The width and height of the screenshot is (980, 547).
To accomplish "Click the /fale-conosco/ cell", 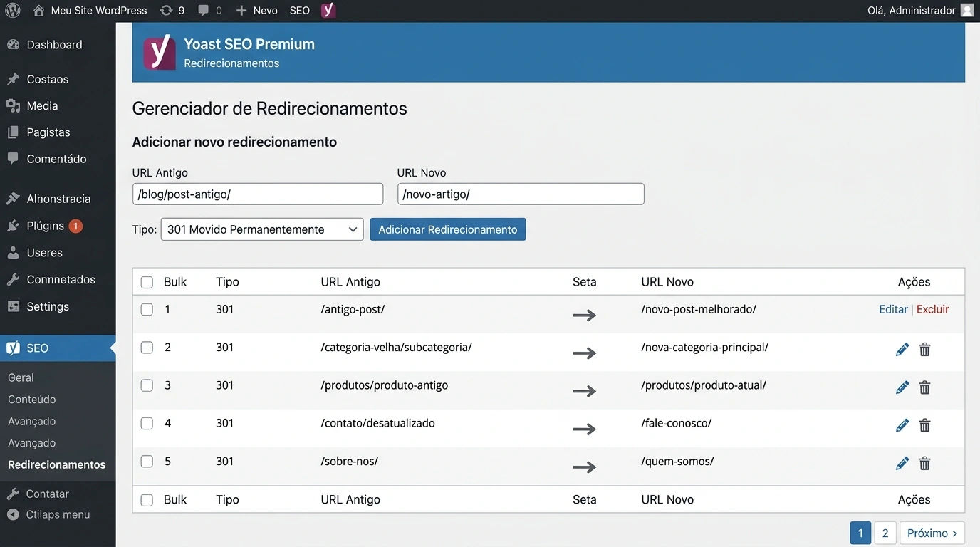I will coord(677,423).
